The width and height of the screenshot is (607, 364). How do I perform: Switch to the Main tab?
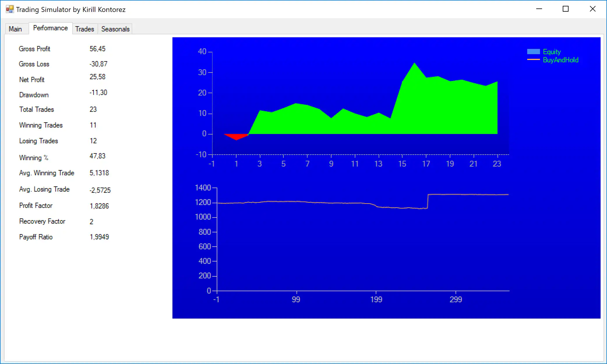tap(15, 29)
